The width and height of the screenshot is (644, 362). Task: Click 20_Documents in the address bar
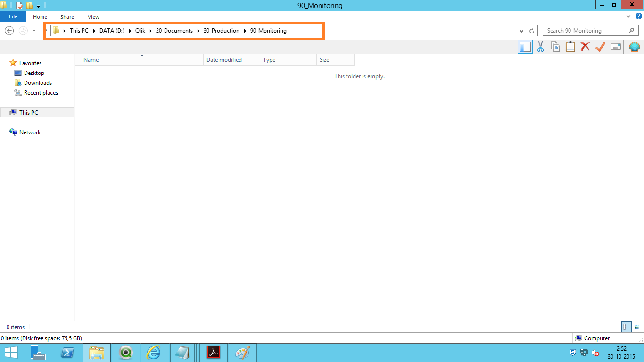(x=174, y=31)
